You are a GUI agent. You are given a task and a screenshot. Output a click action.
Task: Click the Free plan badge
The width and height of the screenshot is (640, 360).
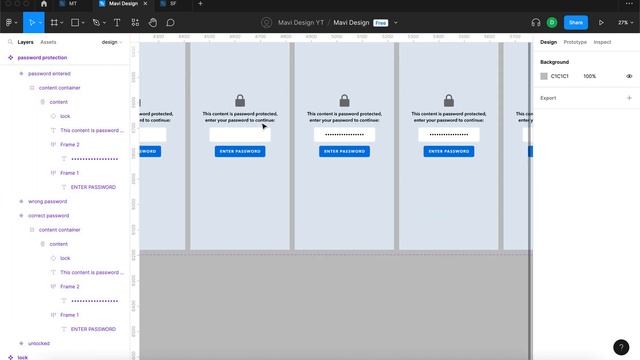(x=380, y=23)
